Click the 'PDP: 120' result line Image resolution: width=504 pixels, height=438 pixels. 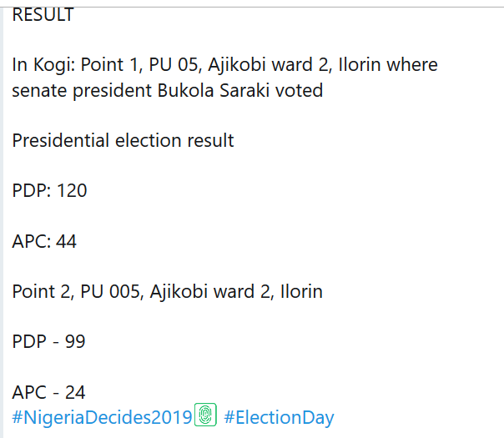coord(49,191)
